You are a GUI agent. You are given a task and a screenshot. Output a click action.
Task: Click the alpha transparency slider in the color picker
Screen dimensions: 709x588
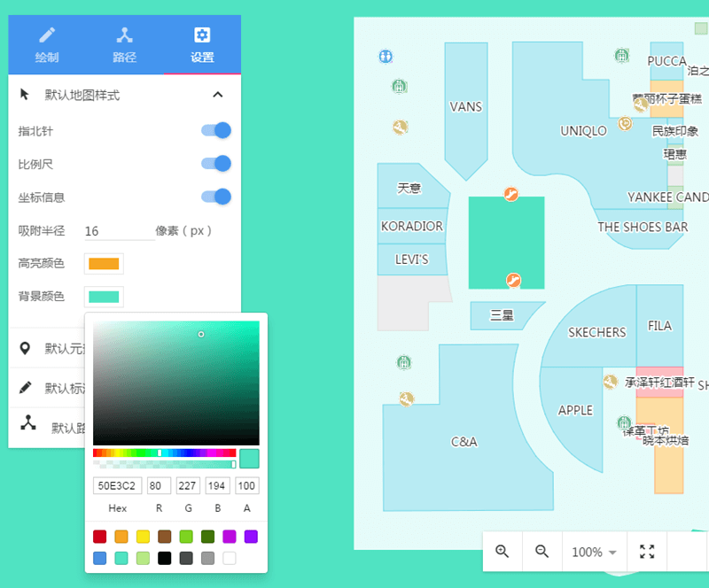(165, 464)
